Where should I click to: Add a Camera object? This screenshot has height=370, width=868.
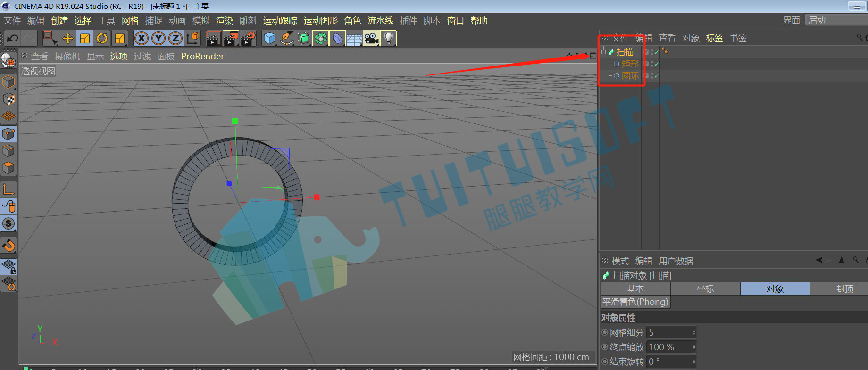pos(371,39)
